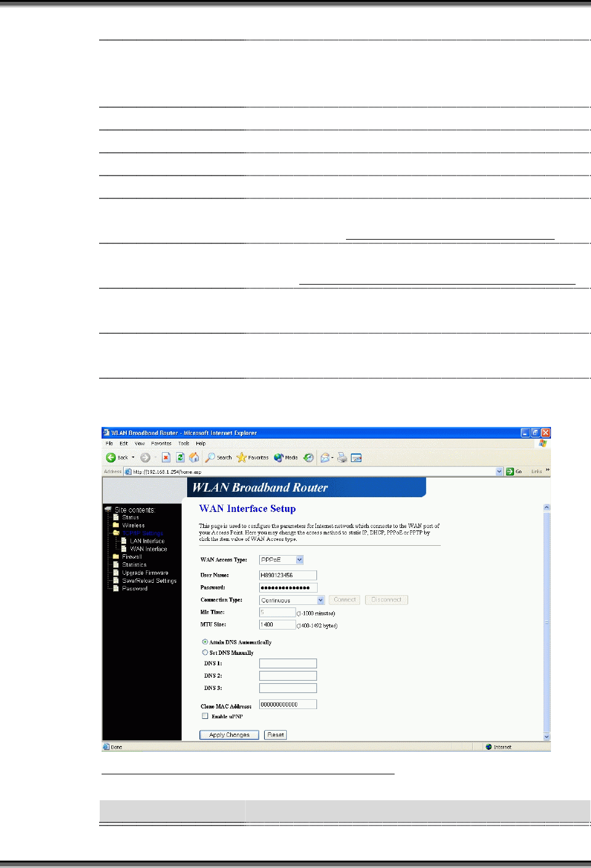
Task: Open the Favorites menu
Action: click(x=161, y=444)
